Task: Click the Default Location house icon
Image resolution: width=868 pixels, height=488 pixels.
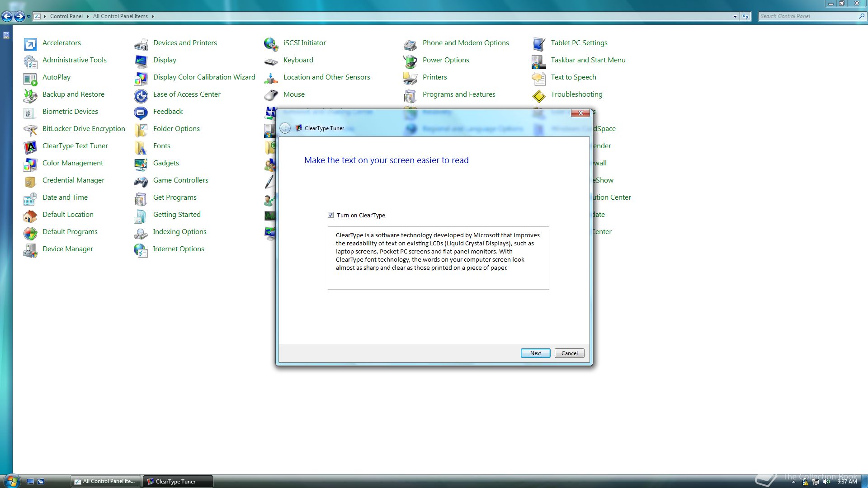Action: tap(30, 216)
